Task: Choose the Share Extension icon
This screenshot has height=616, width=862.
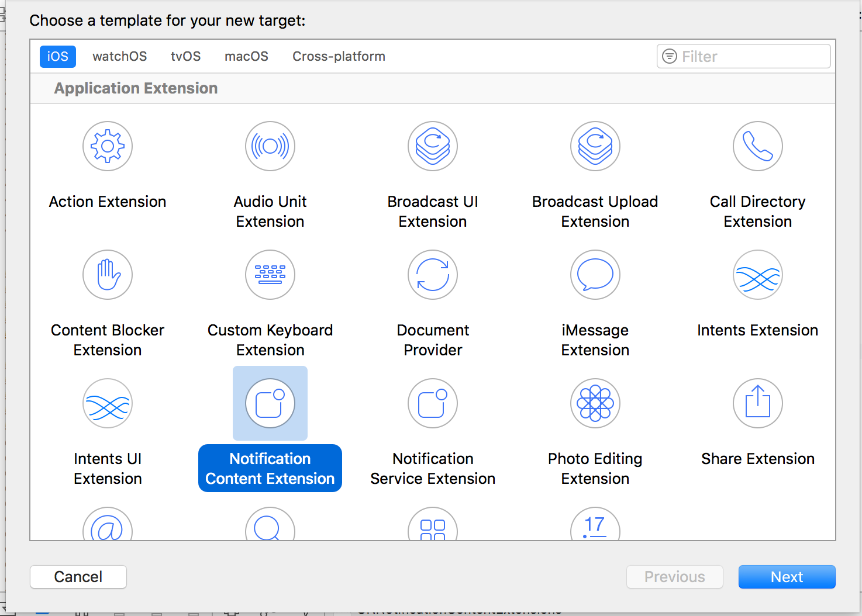Action: pos(758,403)
